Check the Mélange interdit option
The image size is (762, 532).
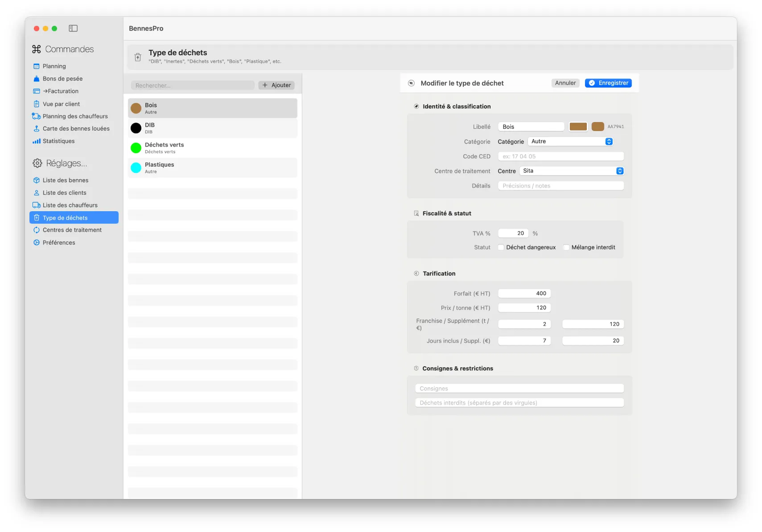(566, 248)
